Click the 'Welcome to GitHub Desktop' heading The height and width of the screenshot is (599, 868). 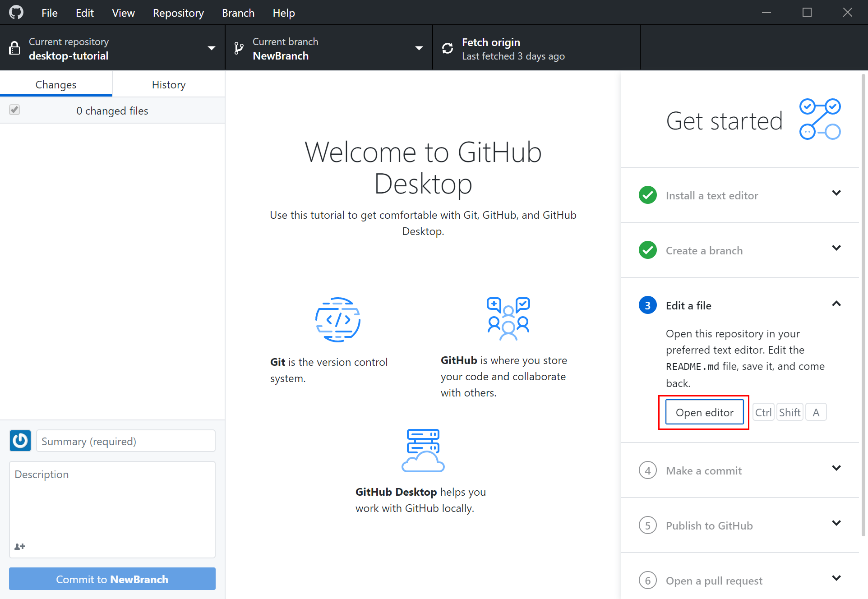click(x=423, y=168)
